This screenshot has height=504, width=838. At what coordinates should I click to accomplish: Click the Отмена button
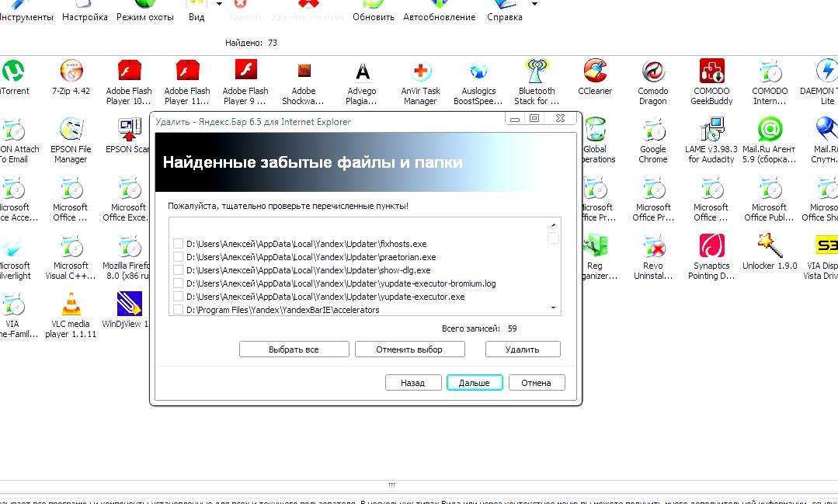(537, 383)
